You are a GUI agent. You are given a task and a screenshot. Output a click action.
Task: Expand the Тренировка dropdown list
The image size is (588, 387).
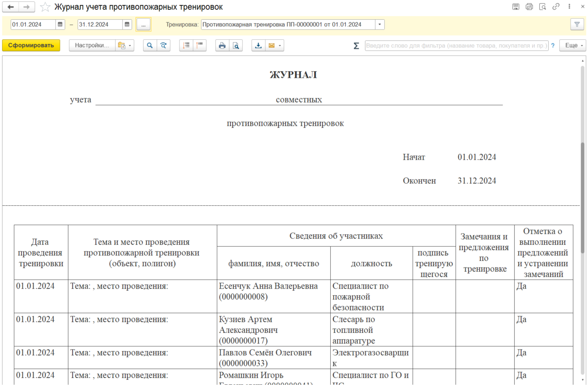click(x=380, y=25)
